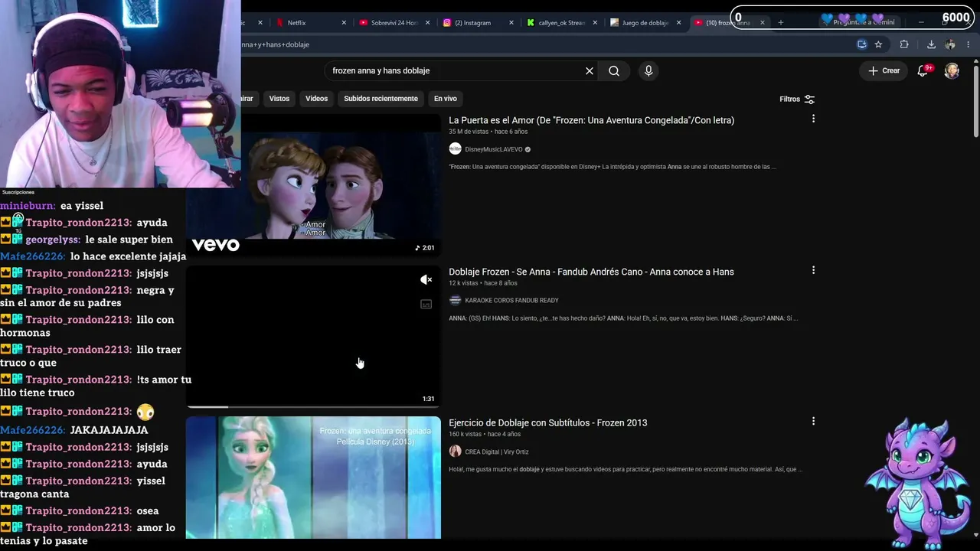Close the callyen_ok Stream tab
This screenshot has width=980, height=551.
(595, 23)
